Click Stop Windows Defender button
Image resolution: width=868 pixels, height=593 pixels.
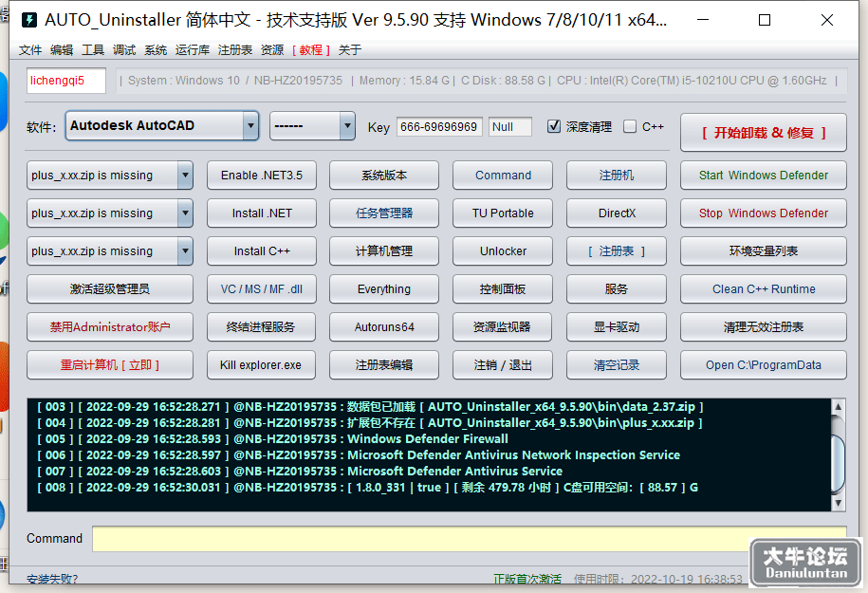(x=764, y=213)
